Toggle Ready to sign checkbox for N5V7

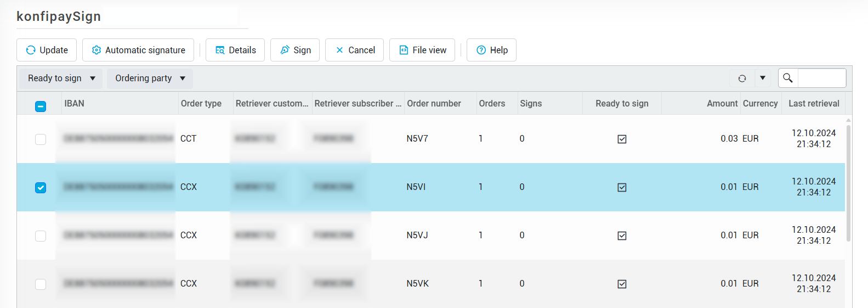pos(622,139)
